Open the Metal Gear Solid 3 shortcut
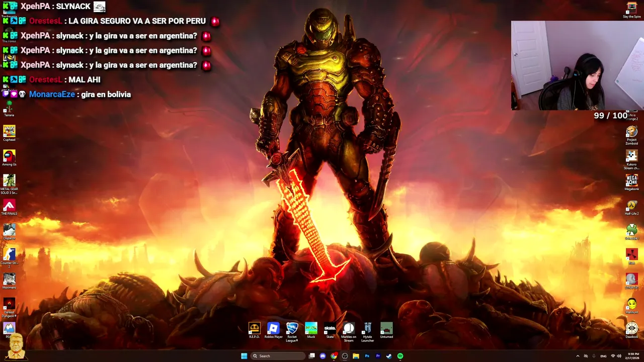The image size is (644, 362). click(x=9, y=184)
